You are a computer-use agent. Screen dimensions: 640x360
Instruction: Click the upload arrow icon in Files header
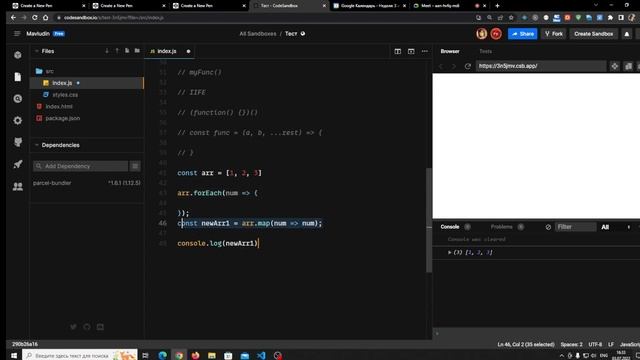117,51
